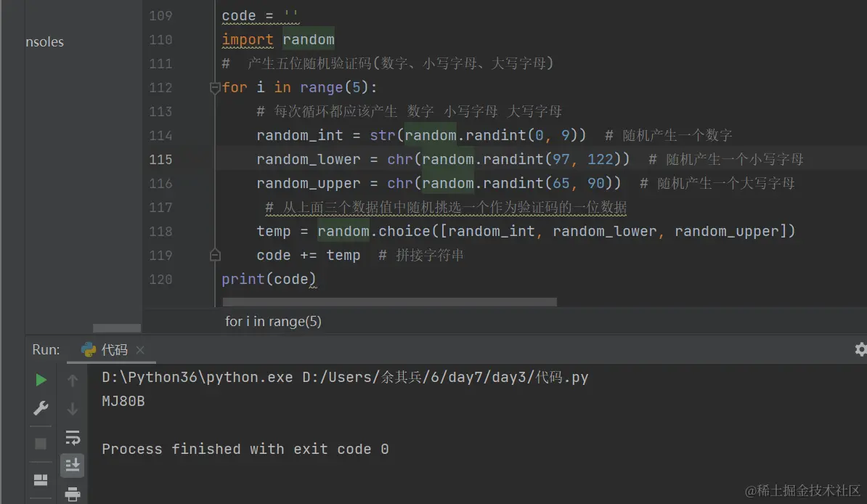Click breadcrumb 'for i in range(5)'
Viewport: 867px width, 504px height.
tap(273, 322)
